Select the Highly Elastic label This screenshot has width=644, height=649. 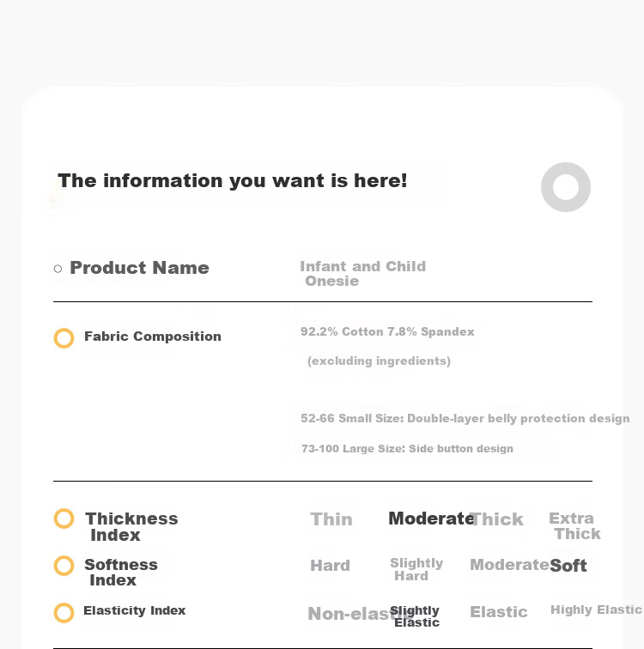click(x=596, y=610)
